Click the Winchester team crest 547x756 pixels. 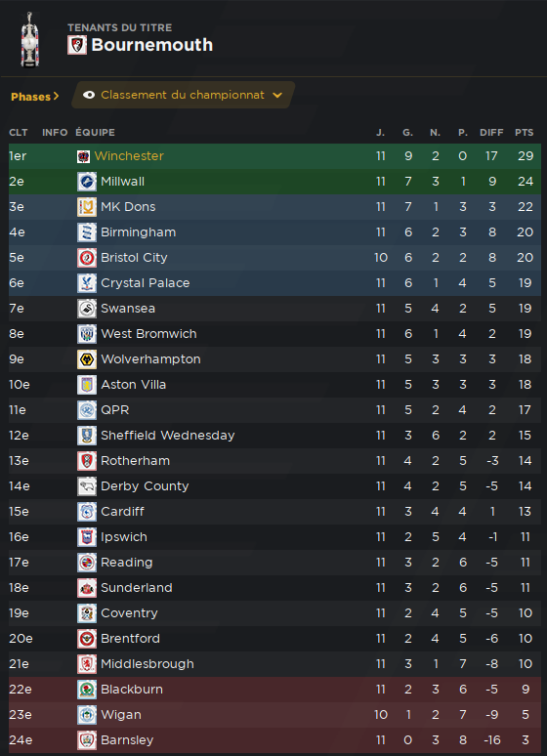83,156
